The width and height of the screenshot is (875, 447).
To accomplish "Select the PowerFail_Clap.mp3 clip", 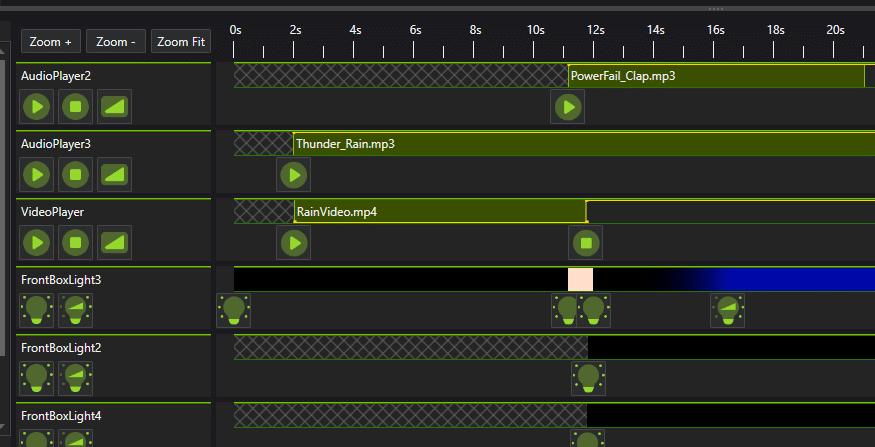I will [715, 76].
